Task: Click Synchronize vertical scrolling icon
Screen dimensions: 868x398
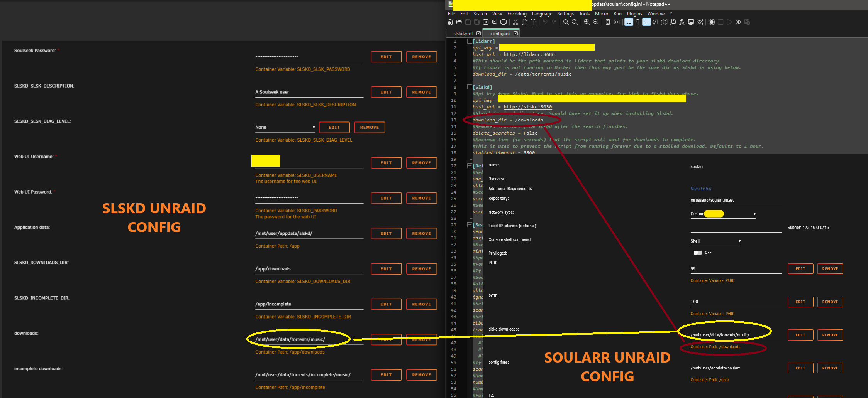Action: pos(608,22)
